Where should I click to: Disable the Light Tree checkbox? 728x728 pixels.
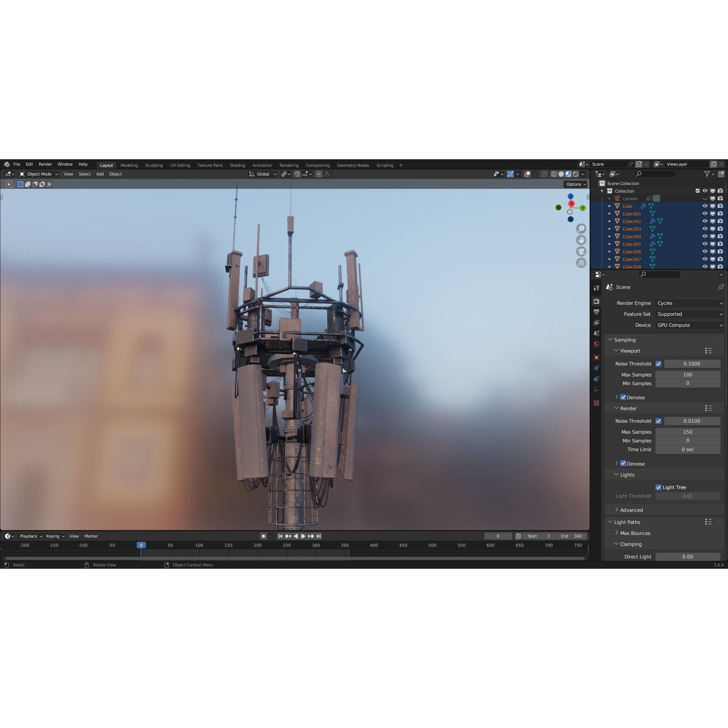pos(659,487)
